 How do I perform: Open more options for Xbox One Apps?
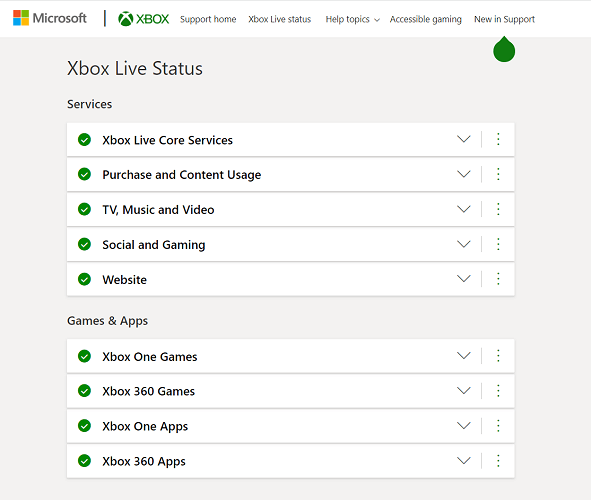(498, 426)
